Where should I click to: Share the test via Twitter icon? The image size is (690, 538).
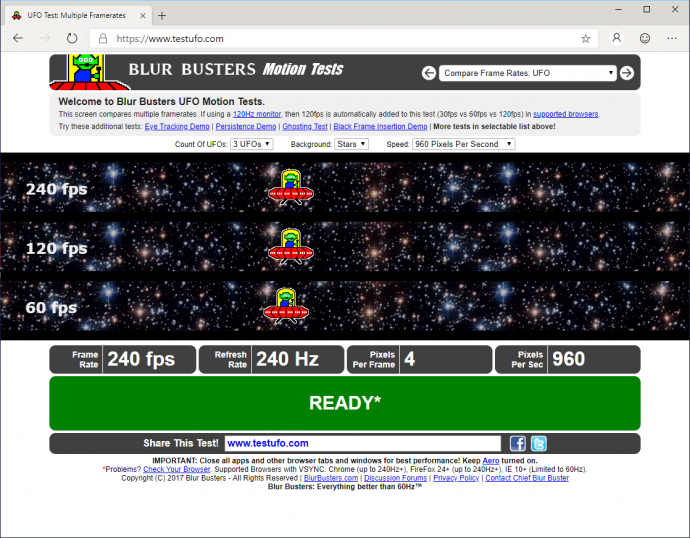pyautogui.click(x=538, y=443)
